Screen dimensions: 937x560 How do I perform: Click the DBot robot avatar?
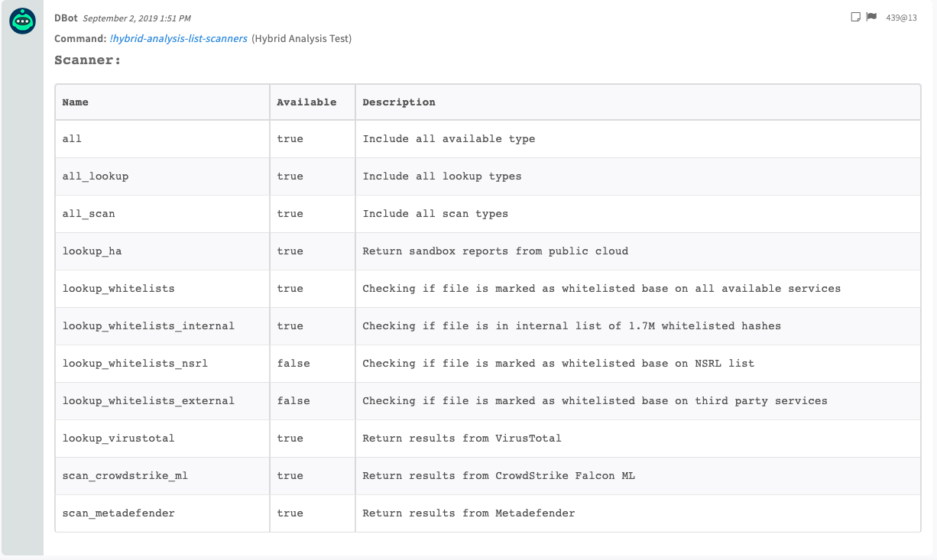(x=22, y=21)
